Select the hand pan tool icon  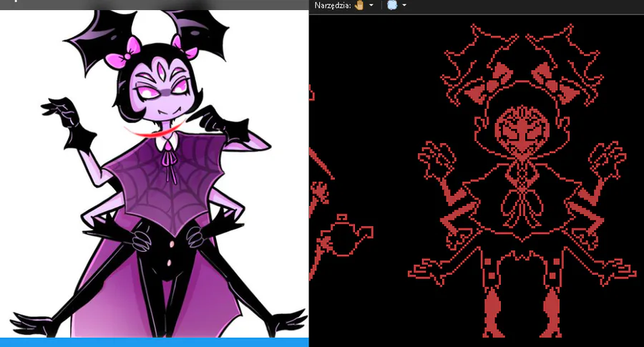359,5
